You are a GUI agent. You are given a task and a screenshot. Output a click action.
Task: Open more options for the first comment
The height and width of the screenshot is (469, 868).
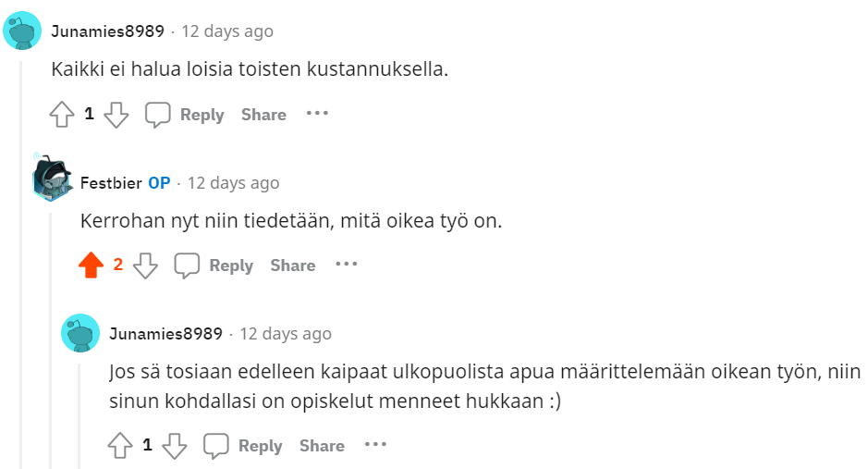click(x=317, y=114)
